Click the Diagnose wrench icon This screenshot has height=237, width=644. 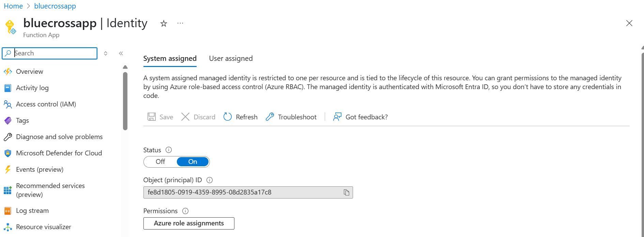click(x=8, y=137)
